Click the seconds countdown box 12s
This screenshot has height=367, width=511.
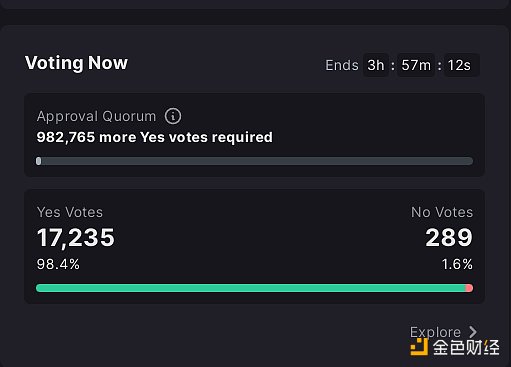pos(461,65)
